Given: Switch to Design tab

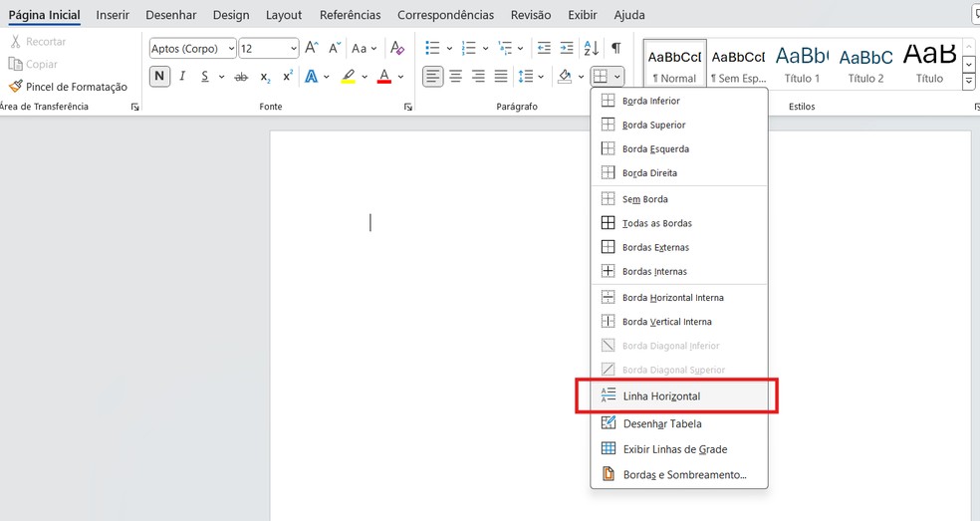Looking at the screenshot, I should 231,14.
